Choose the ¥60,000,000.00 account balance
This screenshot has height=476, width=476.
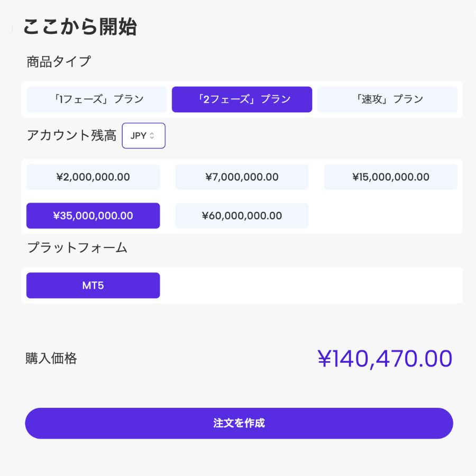[242, 216]
